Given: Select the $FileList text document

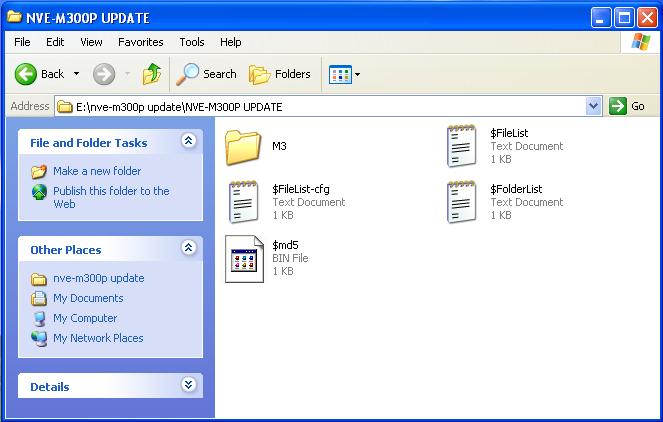Looking at the screenshot, I should pyautogui.click(x=462, y=146).
